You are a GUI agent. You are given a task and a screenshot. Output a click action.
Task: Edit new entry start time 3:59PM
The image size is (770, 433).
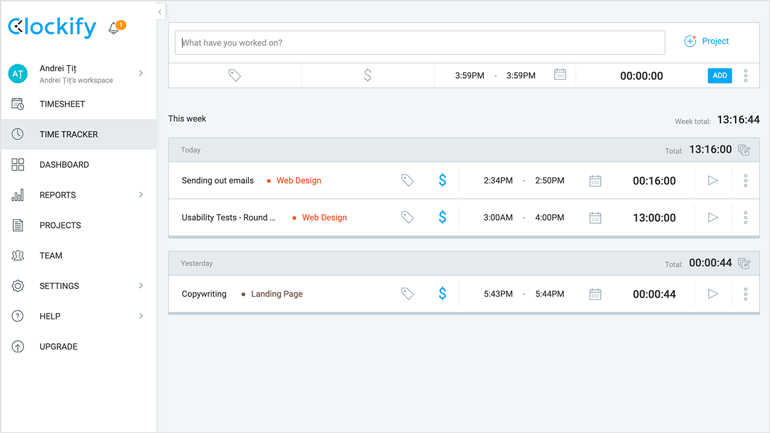coord(469,76)
